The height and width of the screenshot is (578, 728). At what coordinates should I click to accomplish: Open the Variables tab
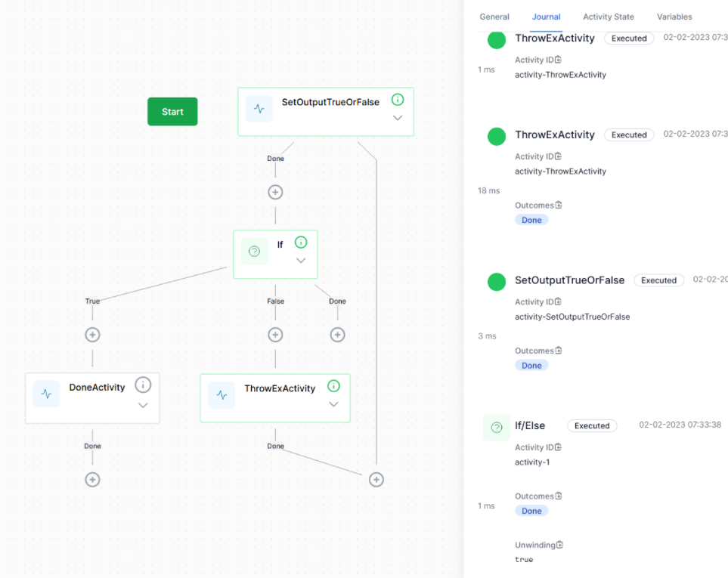674,17
